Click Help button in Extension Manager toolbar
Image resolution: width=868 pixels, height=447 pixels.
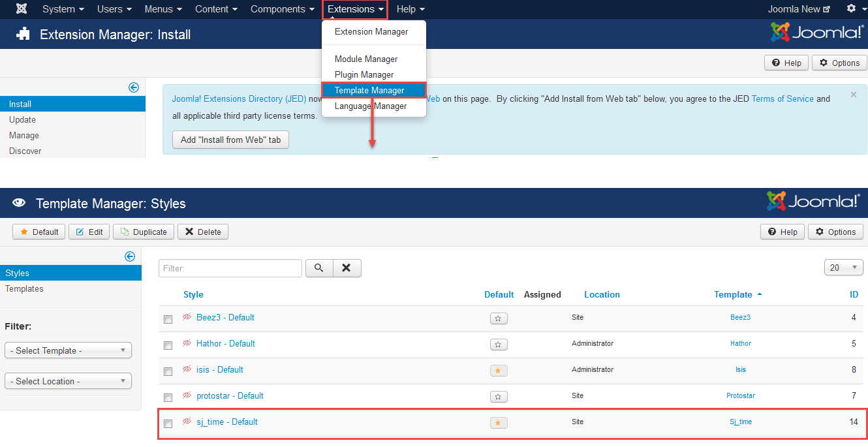pos(786,63)
